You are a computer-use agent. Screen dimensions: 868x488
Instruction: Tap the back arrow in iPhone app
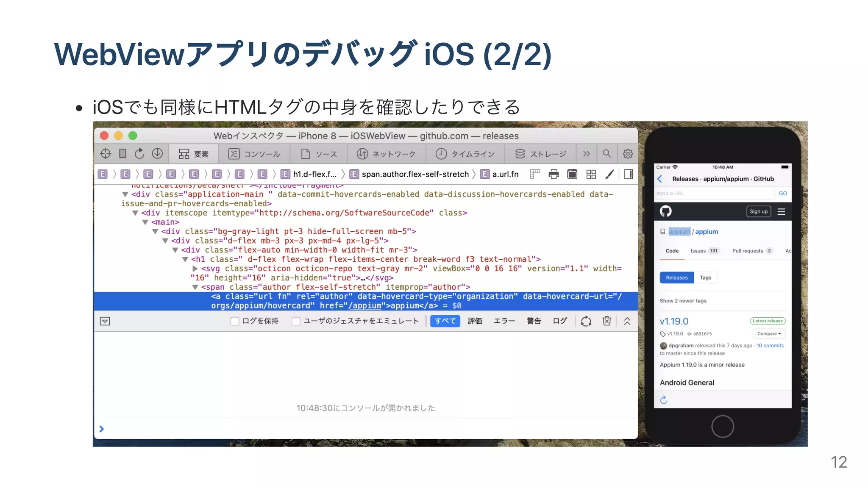[660, 179]
